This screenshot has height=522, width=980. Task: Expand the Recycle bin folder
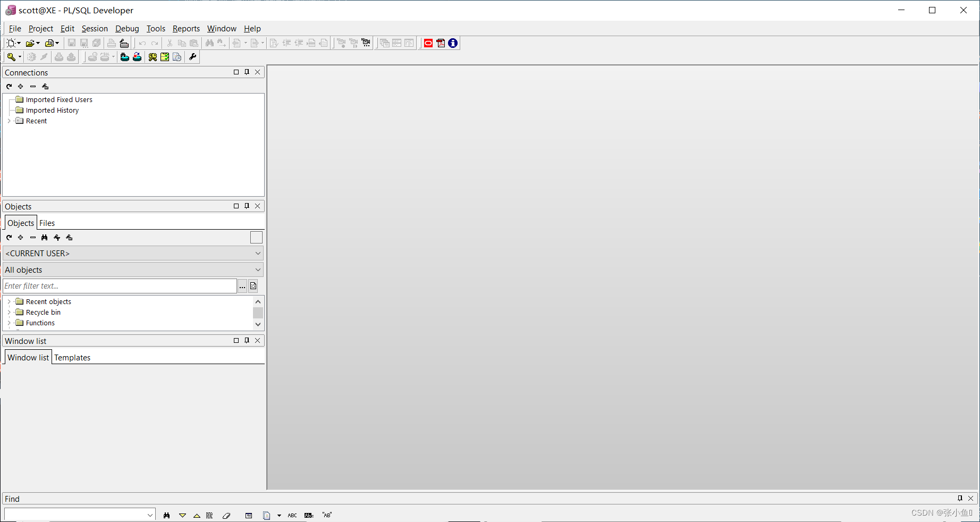point(9,313)
